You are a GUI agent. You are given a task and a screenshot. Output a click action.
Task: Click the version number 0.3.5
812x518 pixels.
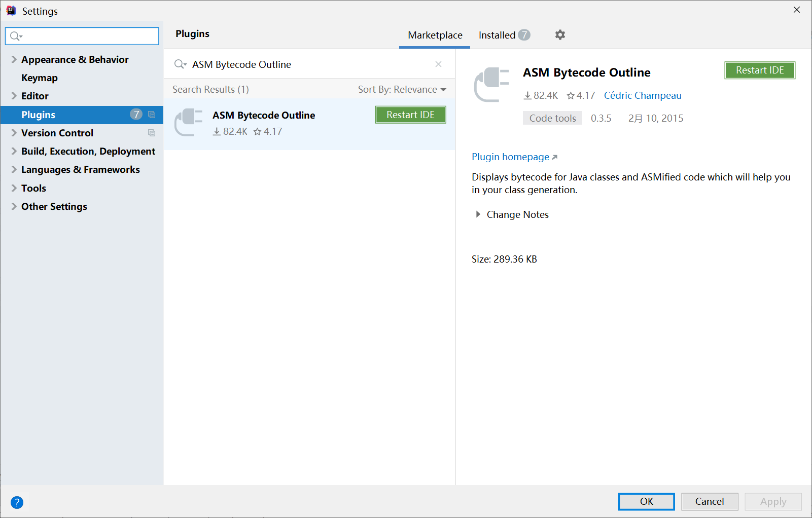pos(601,118)
